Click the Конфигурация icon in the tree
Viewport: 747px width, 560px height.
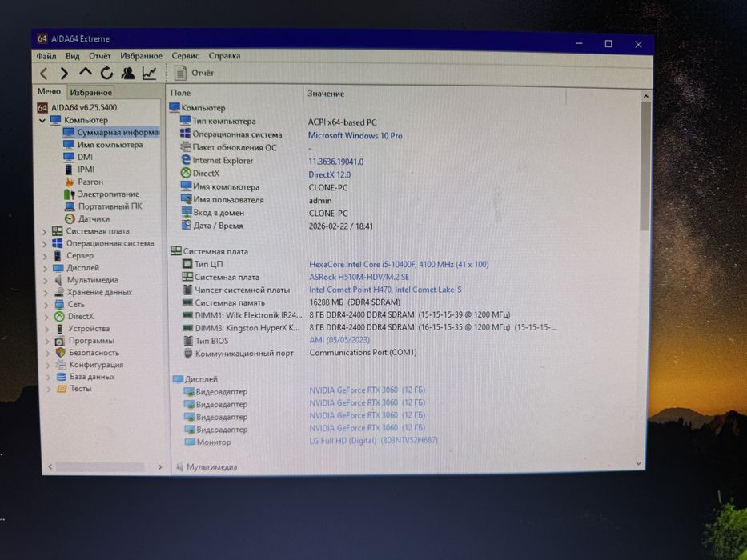coord(61,365)
